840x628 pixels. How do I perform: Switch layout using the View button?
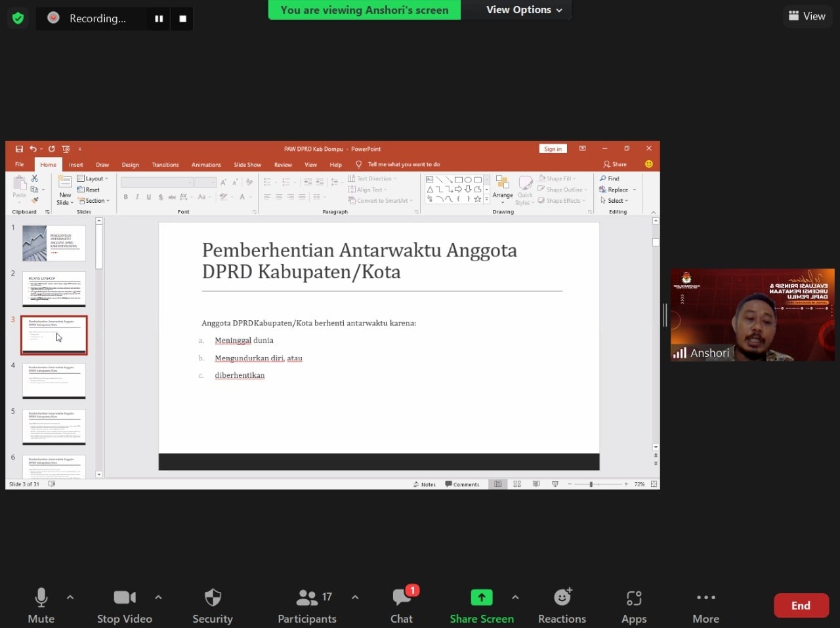point(807,16)
